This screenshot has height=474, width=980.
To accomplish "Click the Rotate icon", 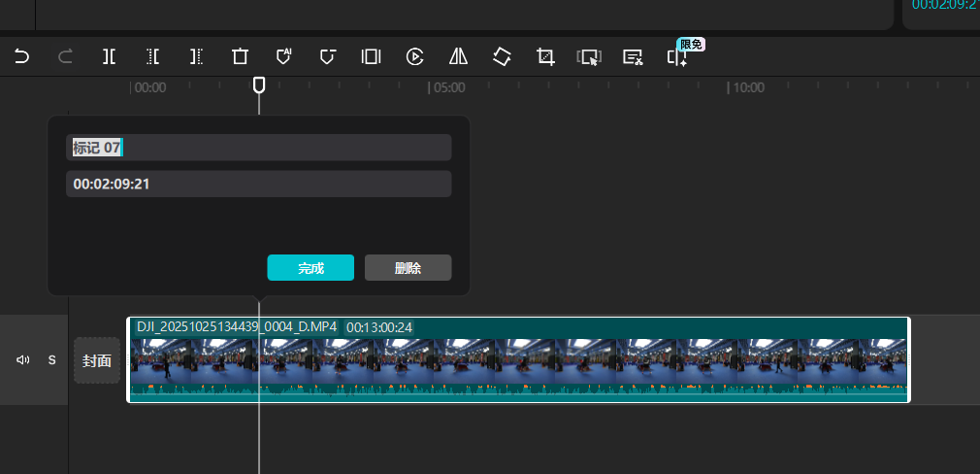I will point(502,56).
